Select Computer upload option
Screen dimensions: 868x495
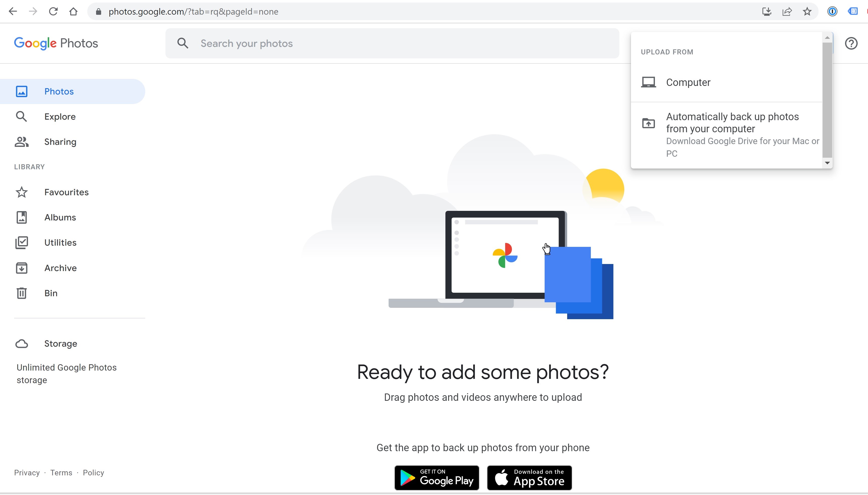688,82
